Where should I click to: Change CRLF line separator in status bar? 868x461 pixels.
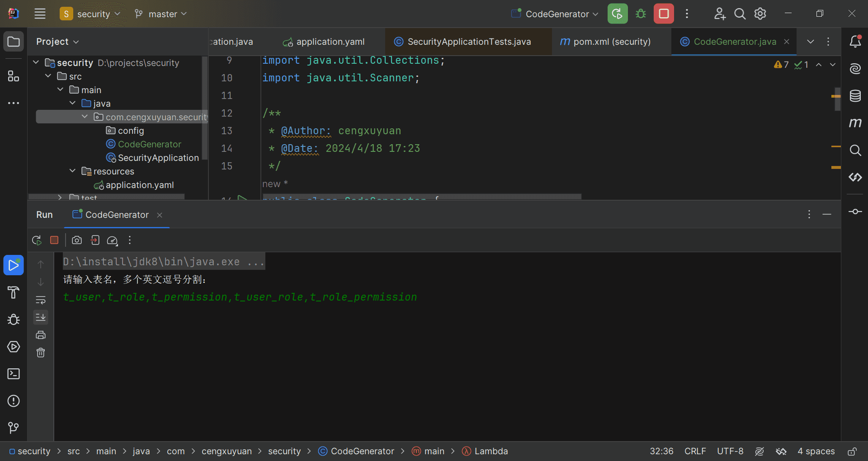(x=695, y=451)
